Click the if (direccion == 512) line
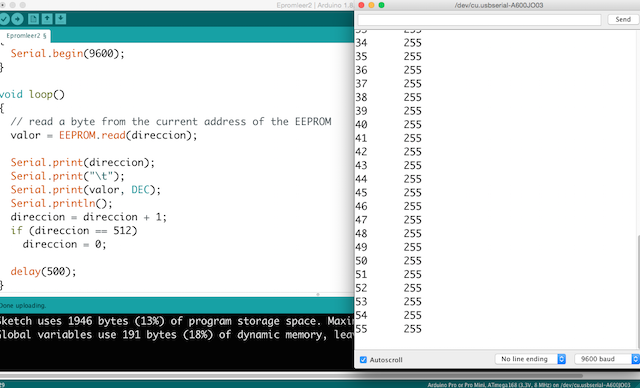This screenshot has height=388, width=640. click(74, 231)
